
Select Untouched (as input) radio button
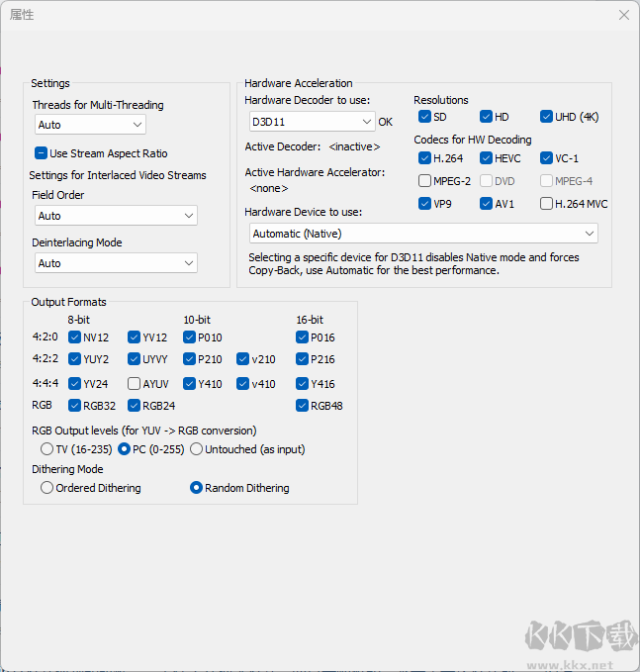tap(196, 449)
